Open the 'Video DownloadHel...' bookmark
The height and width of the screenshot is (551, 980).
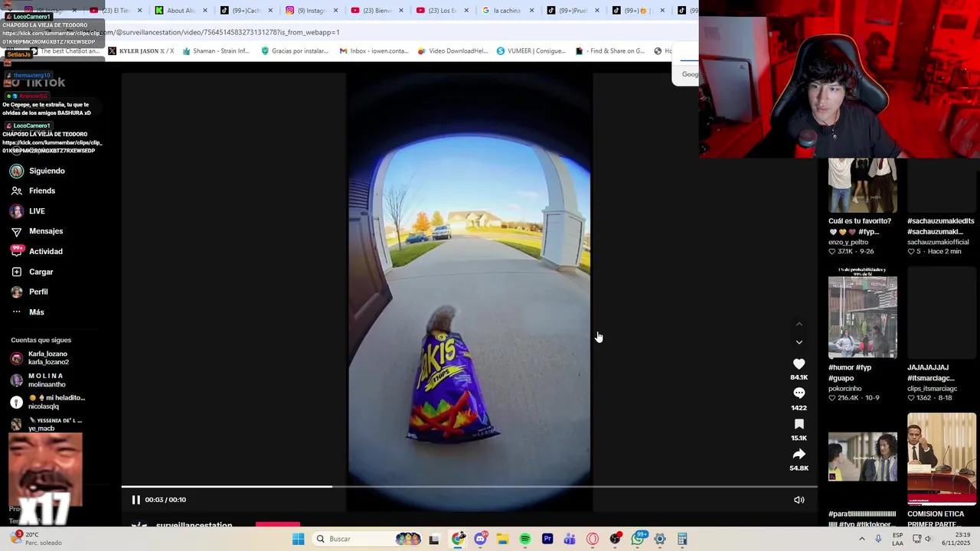point(452,51)
